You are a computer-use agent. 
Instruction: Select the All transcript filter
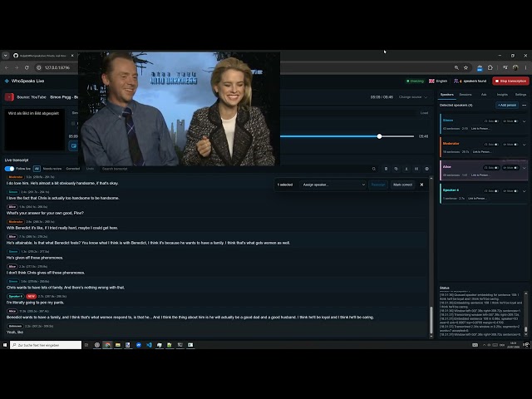click(37, 169)
